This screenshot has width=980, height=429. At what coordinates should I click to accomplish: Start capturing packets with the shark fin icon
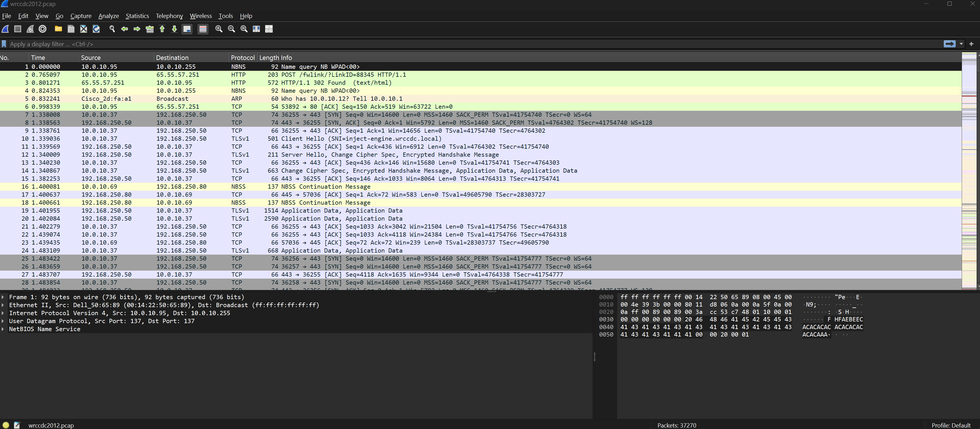pyautogui.click(x=5, y=29)
